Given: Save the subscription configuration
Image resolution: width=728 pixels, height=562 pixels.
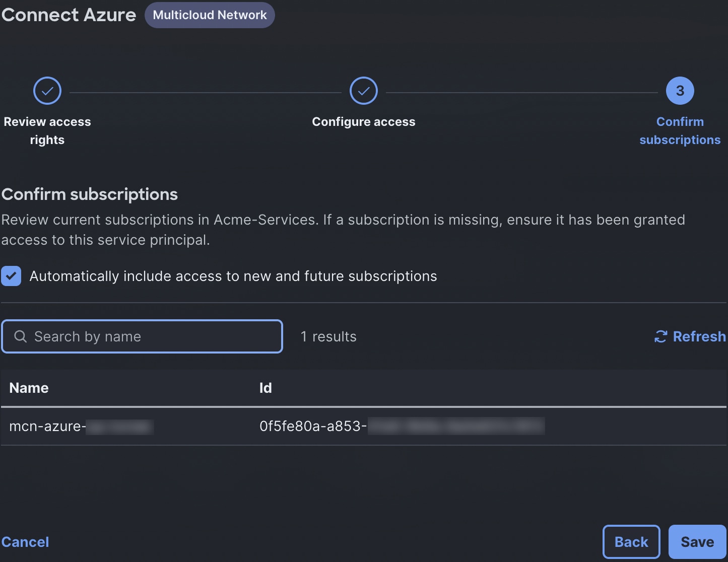Looking at the screenshot, I should [x=697, y=542].
